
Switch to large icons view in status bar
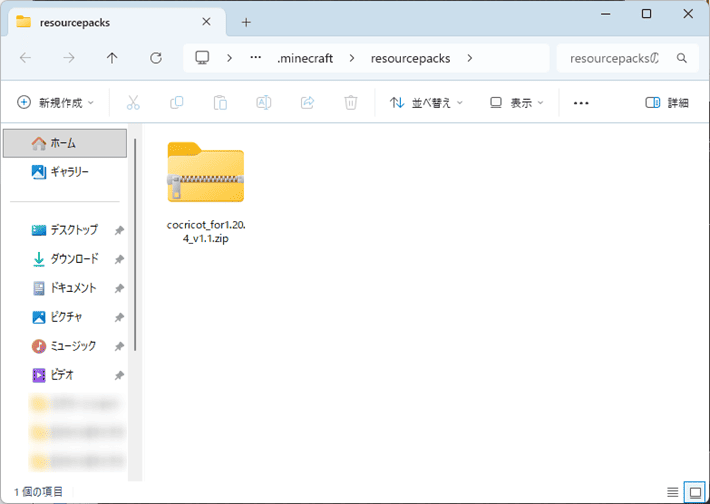click(x=695, y=491)
